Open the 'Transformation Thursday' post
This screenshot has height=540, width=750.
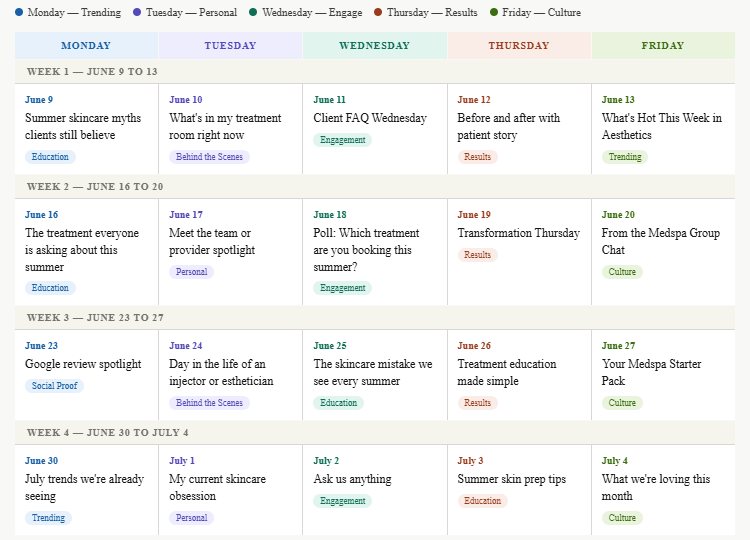[x=518, y=233]
